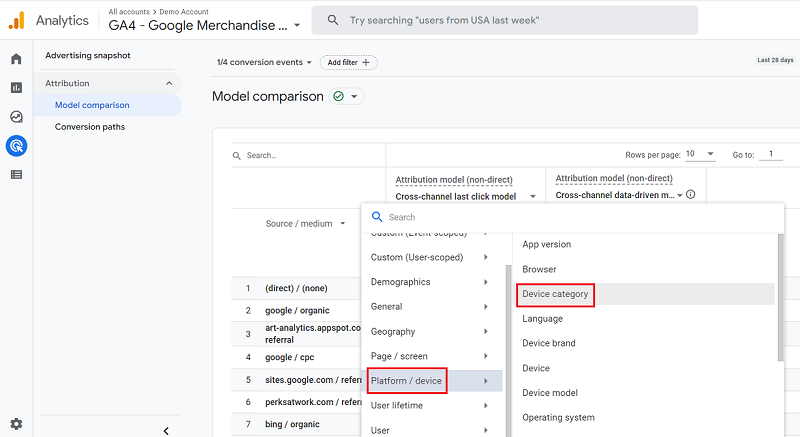The height and width of the screenshot is (437, 800).
Task: Open Advertising snapshot
Action: (88, 55)
